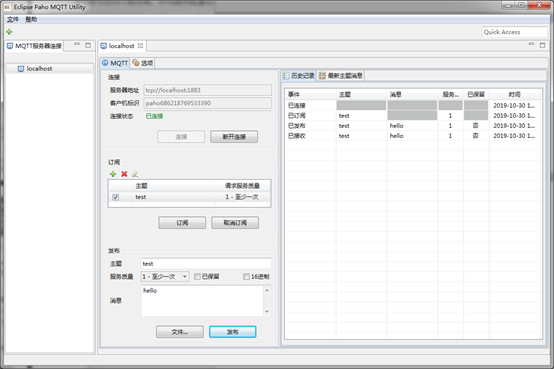This screenshot has height=369, width=554.
Task: Click the hello message in the 已接收 row
Action: point(396,136)
